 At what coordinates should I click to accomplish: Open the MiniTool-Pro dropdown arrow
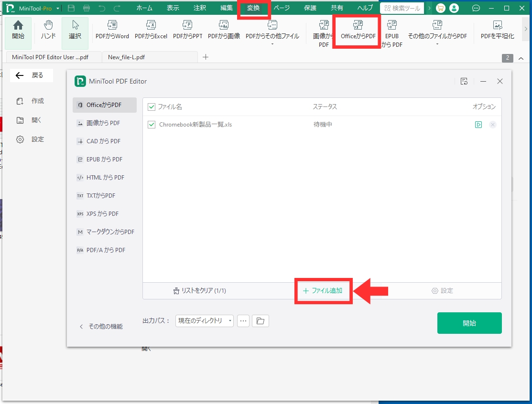(58, 9)
